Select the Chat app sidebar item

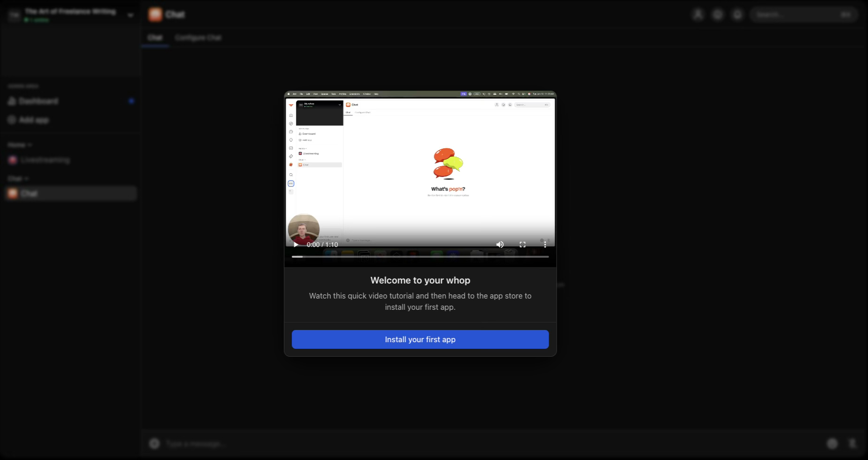(29, 193)
